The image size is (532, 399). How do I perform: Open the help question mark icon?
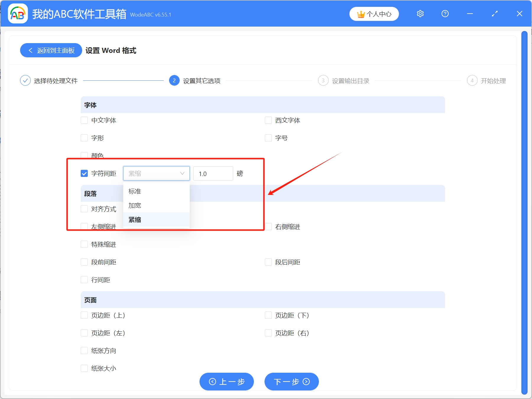pyautogui.click(x=445, y=14)
